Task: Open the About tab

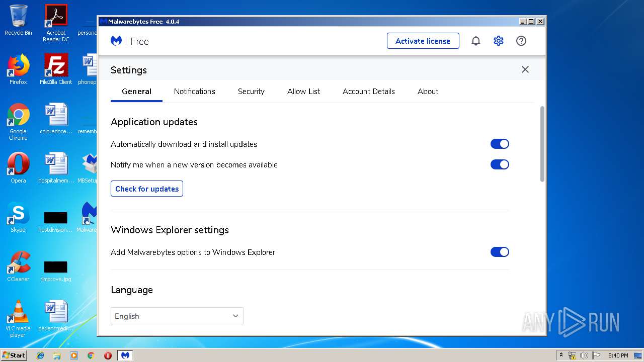Action: tap(428, 92)
